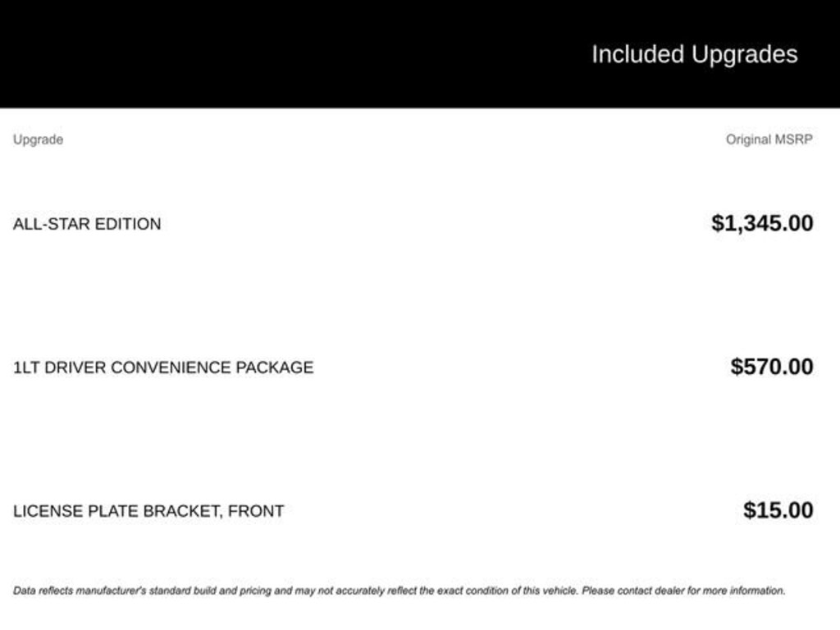Click the $15.00 price value
Image resolution: width=840 pixels, height=630 pixels.
coord(778,510)
